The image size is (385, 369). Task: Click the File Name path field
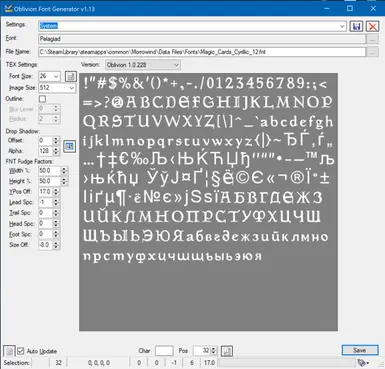point(202,52)
